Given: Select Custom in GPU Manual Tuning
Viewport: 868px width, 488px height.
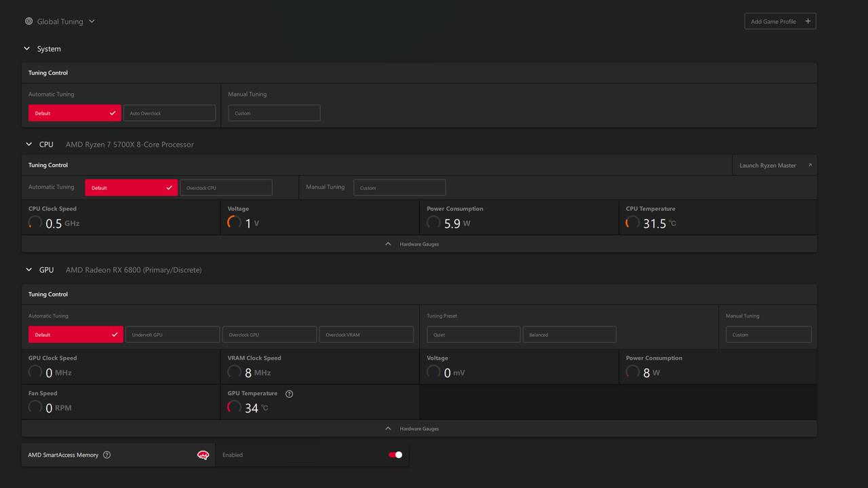Looking at the screenshot, I should [768, 335].
